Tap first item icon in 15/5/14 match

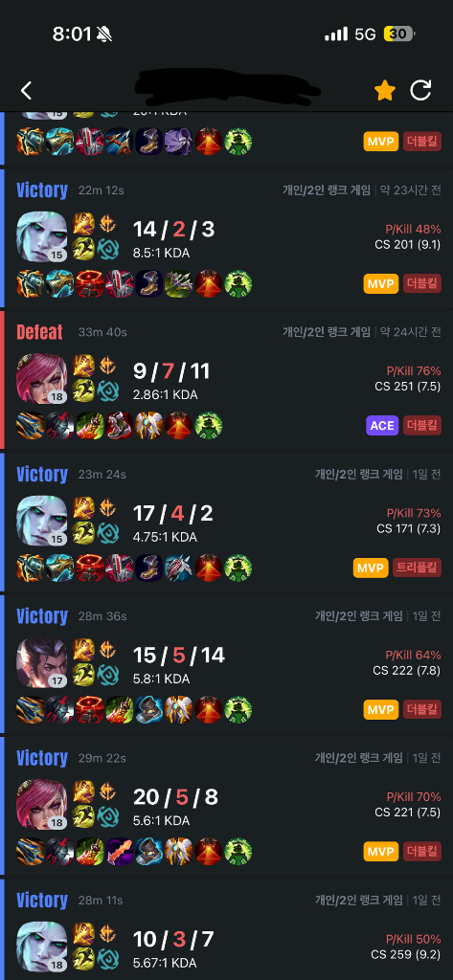coord(30,709)
